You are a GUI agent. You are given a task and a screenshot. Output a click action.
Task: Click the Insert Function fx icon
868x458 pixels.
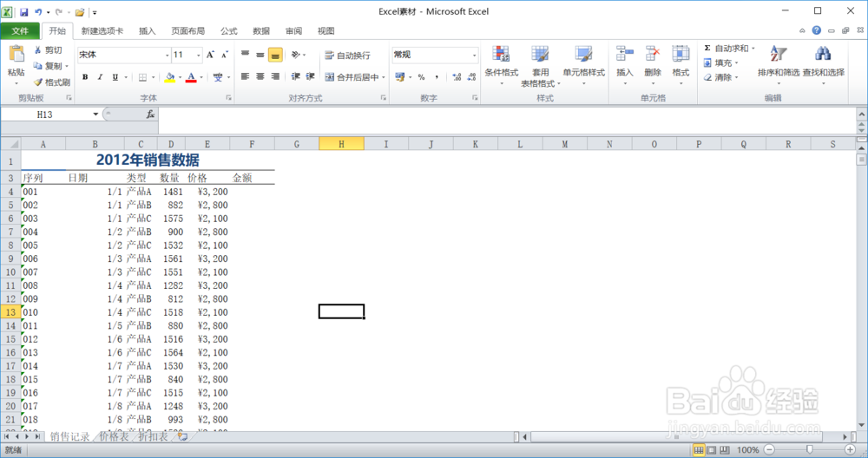(150, 114)
